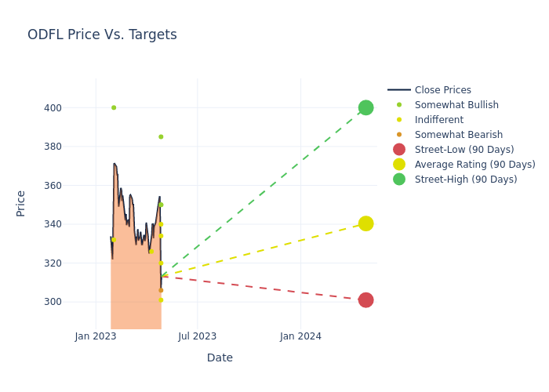Click the red Street-Low target marker
The image size is (549, 392).
(x=365, y=300)
